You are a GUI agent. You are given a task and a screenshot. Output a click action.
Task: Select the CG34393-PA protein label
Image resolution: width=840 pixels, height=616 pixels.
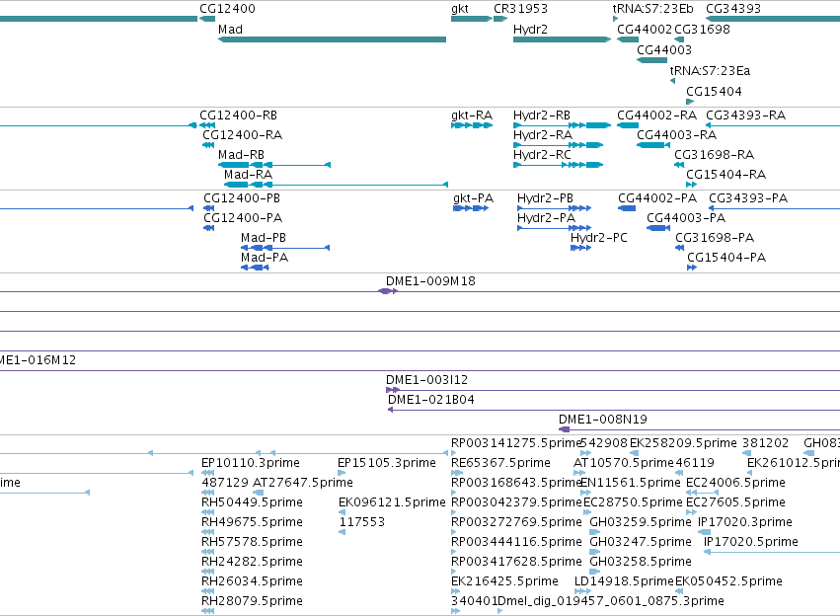pyautogui.click(x=748, y=198)
